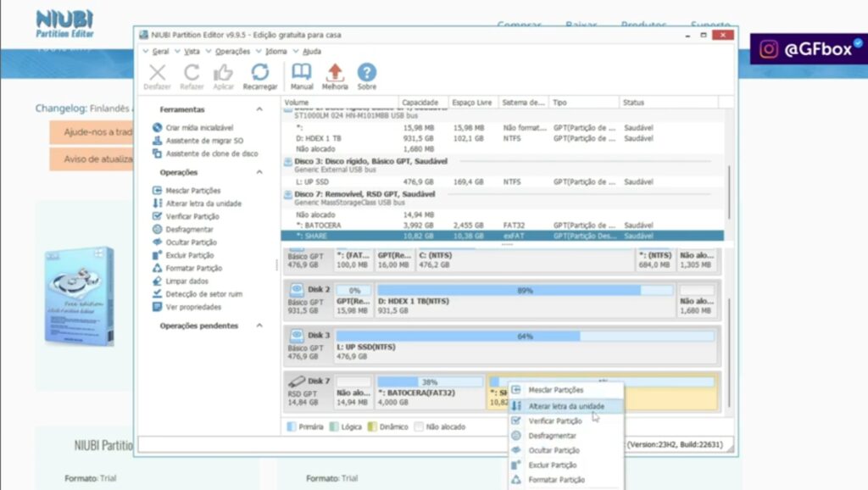The image size is (868, 490).
Task: Open the Ajuda menu
Action: coord(312,52)
